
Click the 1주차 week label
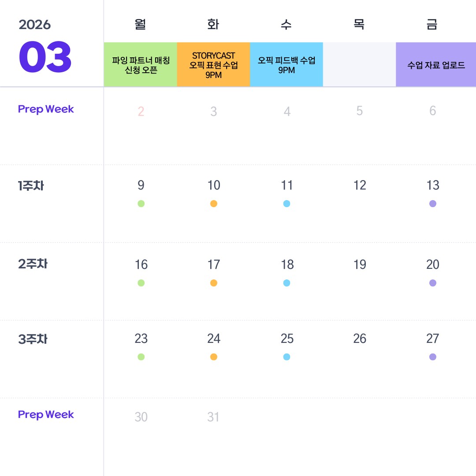click(31, 186)
